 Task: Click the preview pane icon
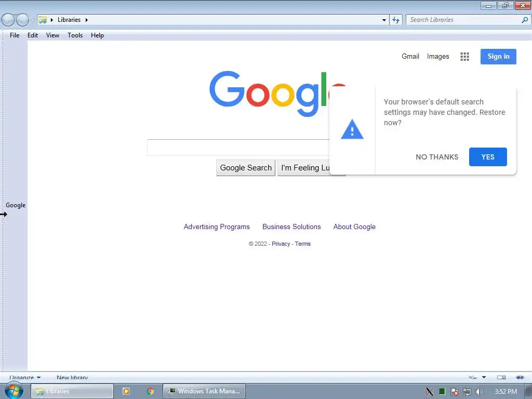tap(501, 377)
